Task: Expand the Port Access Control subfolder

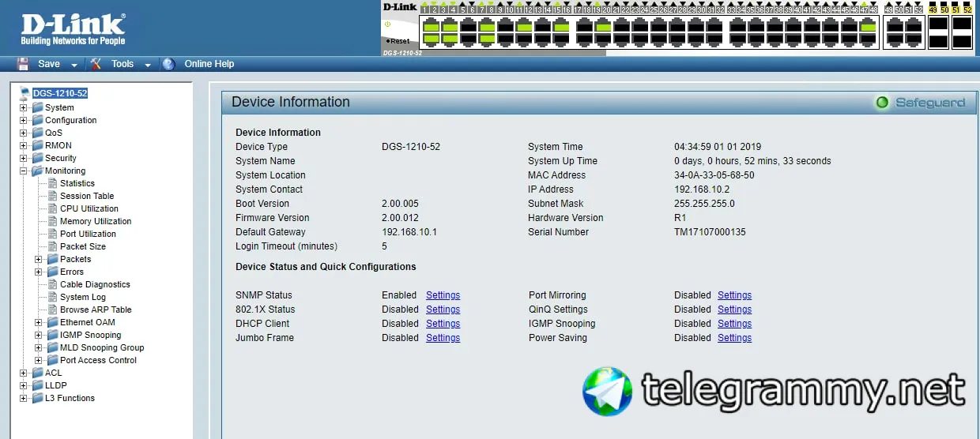Action: pos(39,360)
